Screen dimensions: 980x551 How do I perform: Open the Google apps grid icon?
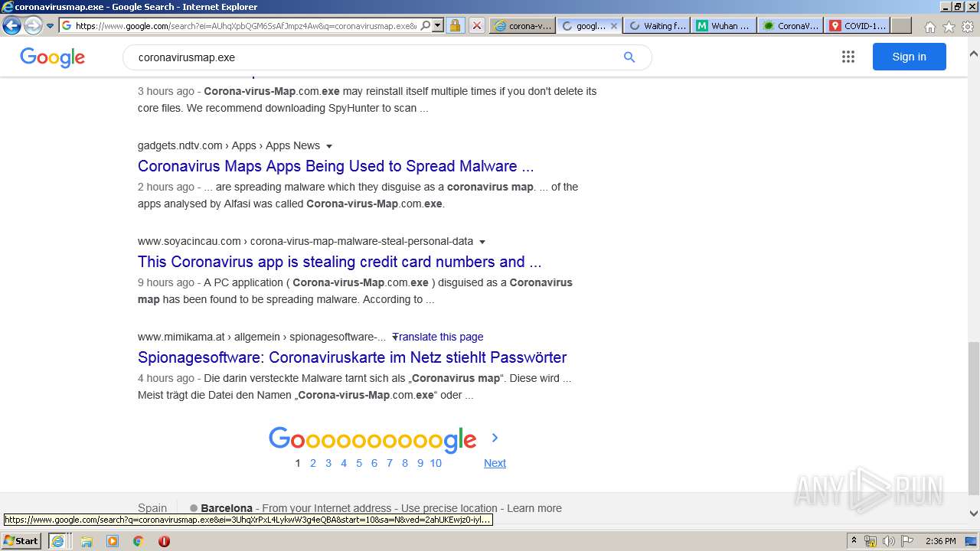[x=848, y=57]
